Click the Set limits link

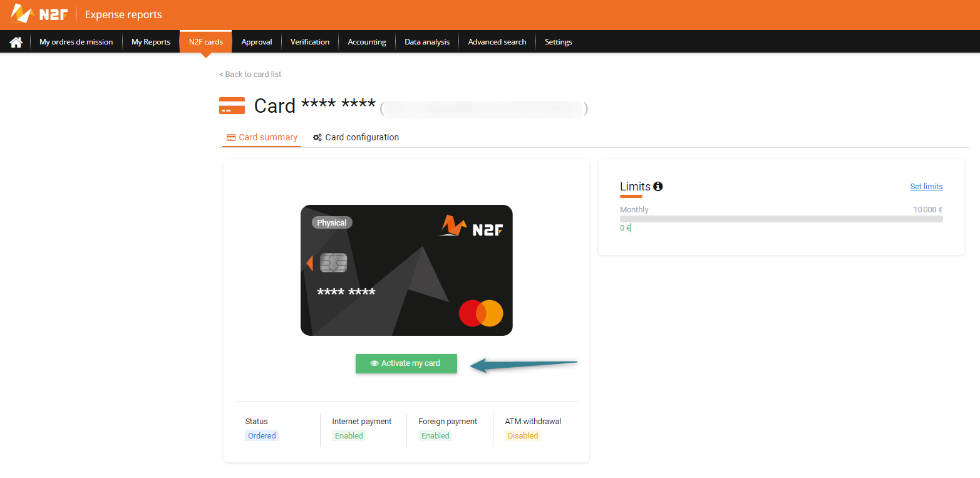click(x=926, y=186)
